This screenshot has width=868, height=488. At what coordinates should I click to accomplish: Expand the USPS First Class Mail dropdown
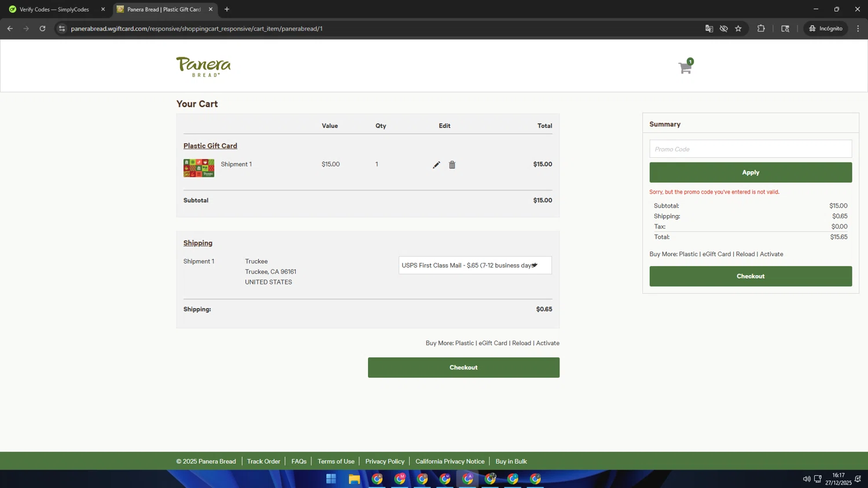pos(475,265)
